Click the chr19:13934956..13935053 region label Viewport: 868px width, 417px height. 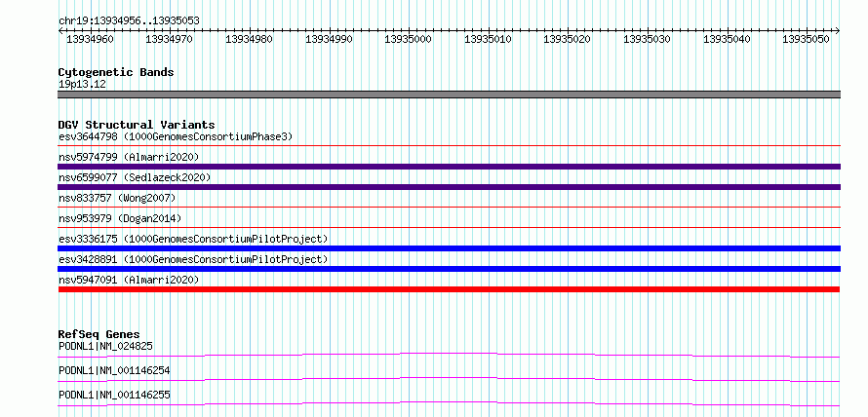coord(129,20)
